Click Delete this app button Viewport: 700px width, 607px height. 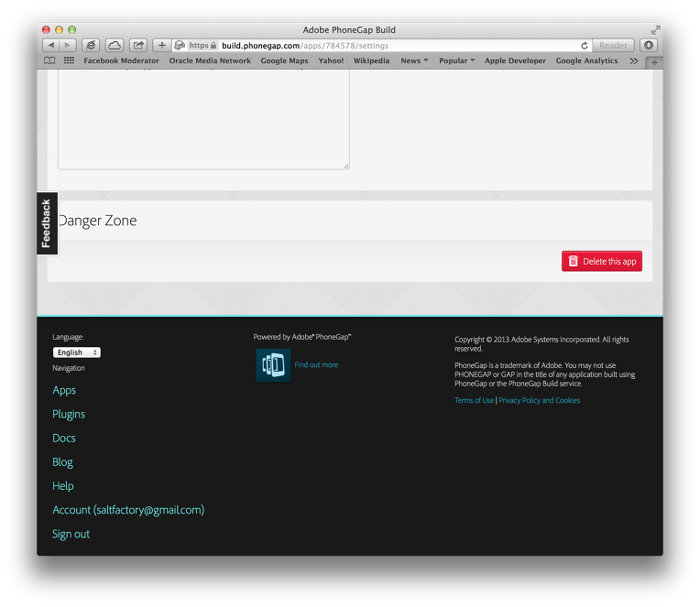pos(602,261)
